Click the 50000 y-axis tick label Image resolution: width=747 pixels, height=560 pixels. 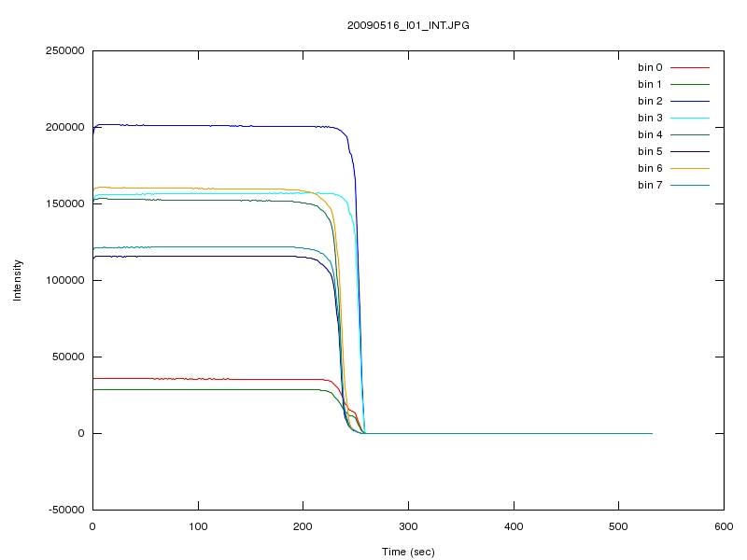68,357
